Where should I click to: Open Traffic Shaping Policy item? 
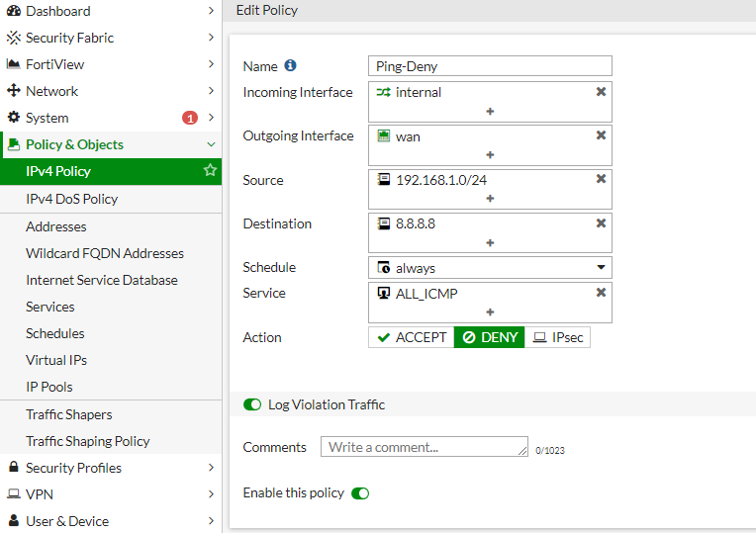click(111, 441)
